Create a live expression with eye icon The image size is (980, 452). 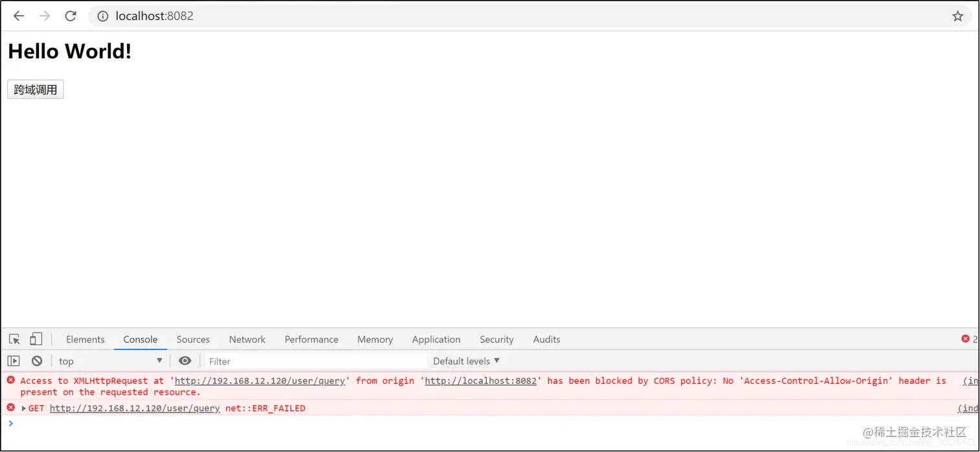point(185,361)
